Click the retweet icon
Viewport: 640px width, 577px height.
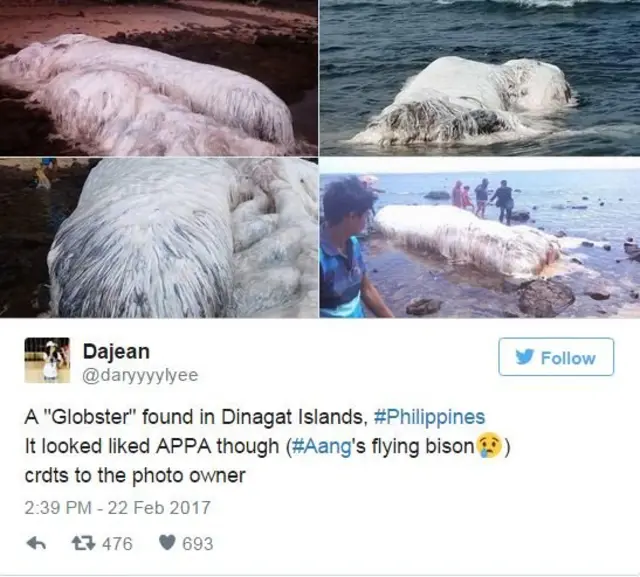point(83,543)
